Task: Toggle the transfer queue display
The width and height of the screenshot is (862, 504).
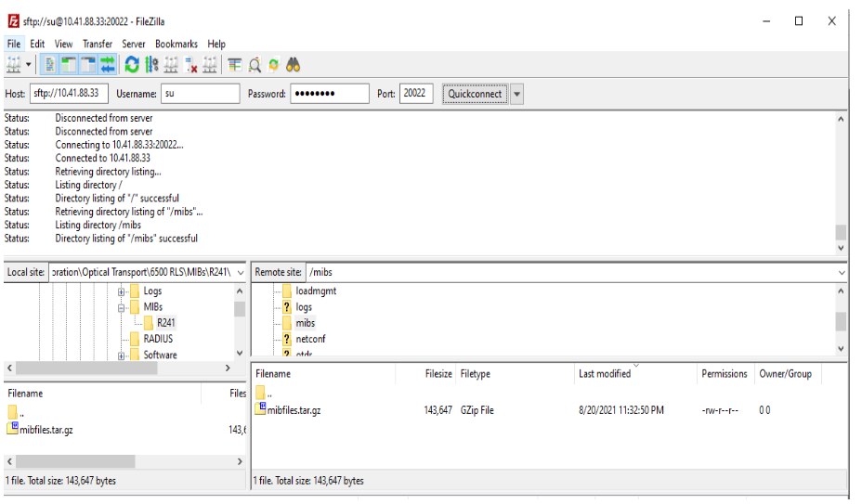Action: point(108,65)
